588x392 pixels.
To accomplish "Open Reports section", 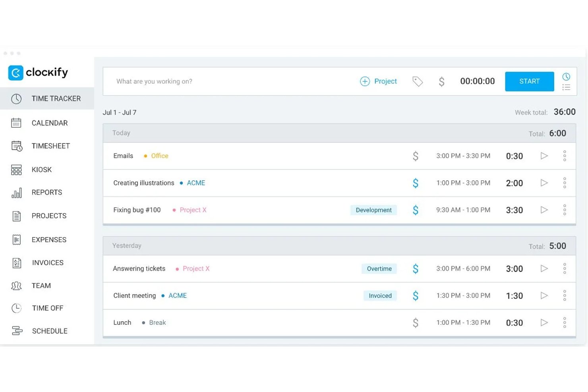I will (x=47, y=193).
